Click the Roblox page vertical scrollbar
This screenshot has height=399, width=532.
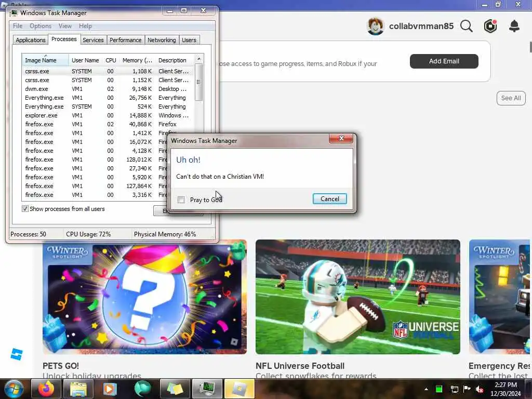point(530,47)
